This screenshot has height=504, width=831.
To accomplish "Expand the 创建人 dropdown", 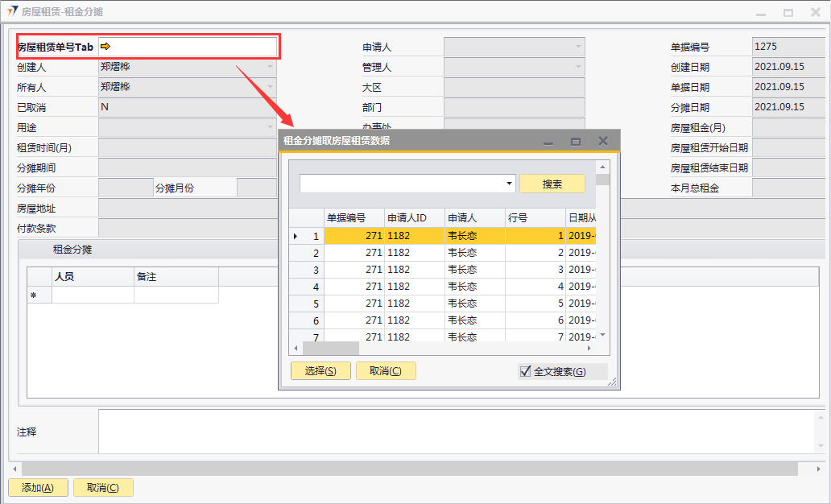I will (x=270, y=68).
